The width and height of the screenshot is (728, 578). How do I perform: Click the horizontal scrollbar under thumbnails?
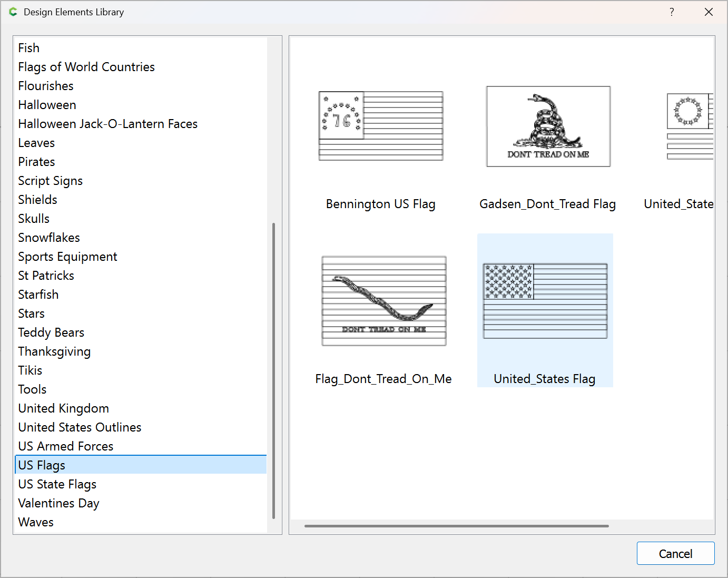point(456,526)
